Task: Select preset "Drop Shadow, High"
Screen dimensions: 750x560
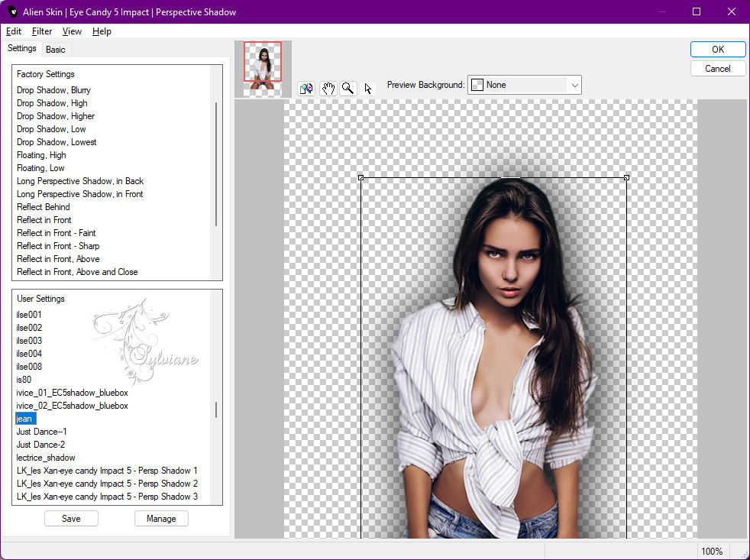Action: click(52, 103)
